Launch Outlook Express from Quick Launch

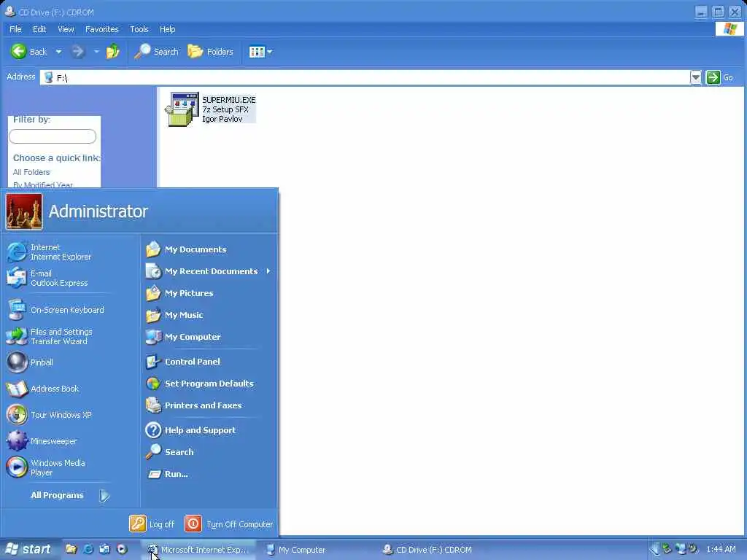(105, 549)
